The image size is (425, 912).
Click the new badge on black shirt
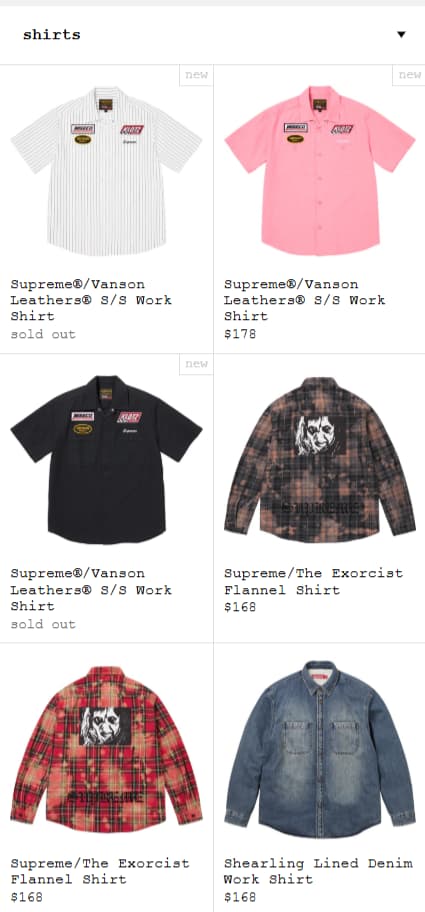tap(196, 364)
